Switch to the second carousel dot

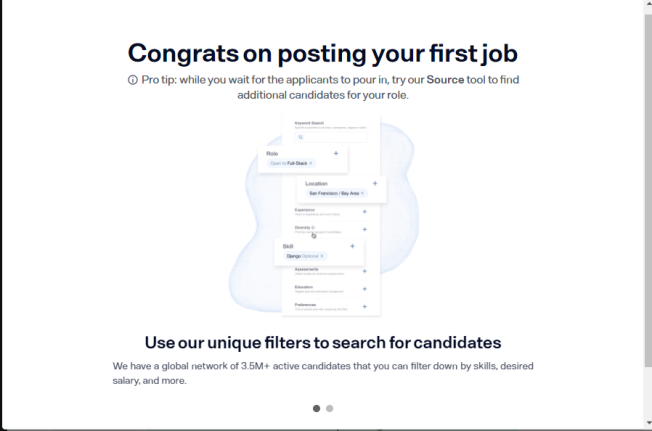(x=330, y=408)
